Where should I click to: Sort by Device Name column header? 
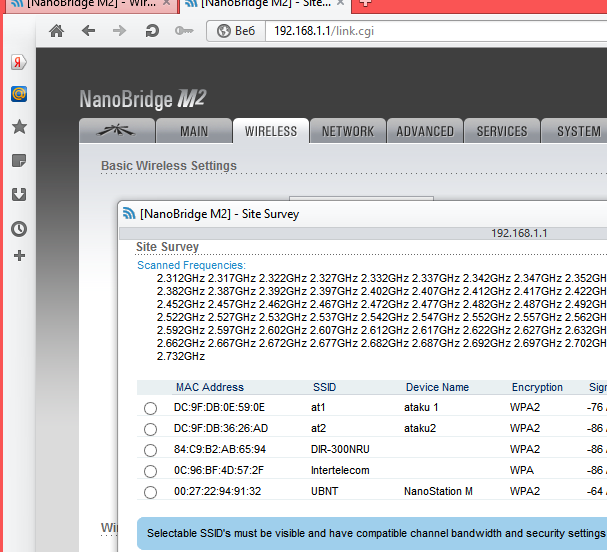click(x=437, y=387)
